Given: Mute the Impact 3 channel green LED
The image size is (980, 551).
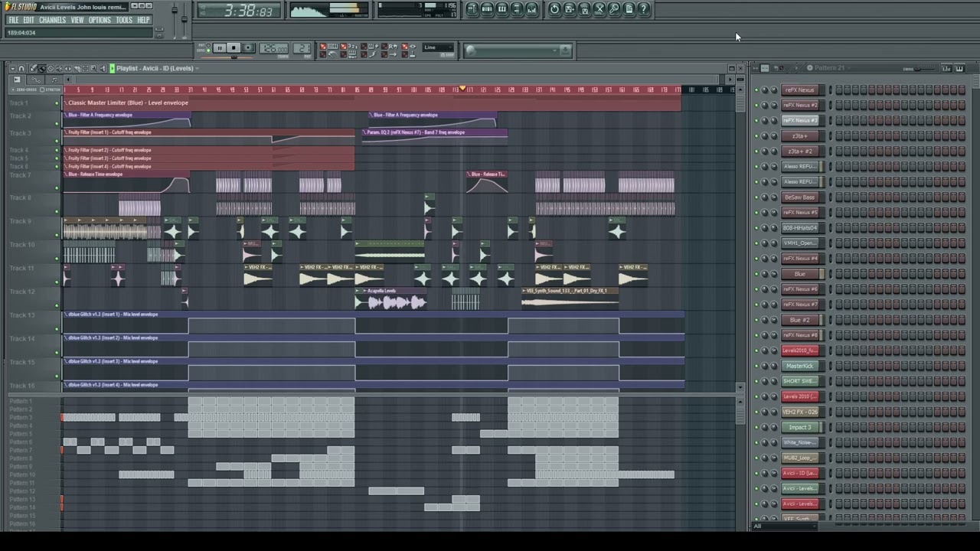Looking at the screenshot, I should pyautogui.click(x=756, y=427).
